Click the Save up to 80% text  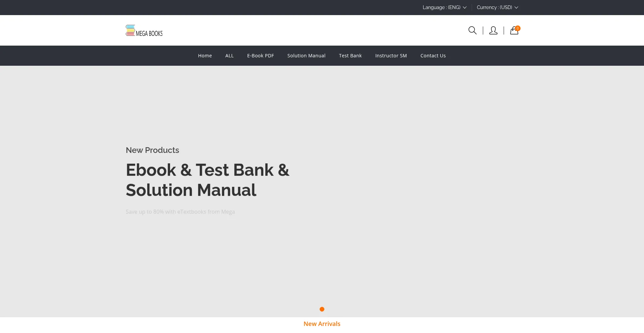coord(180,212)
